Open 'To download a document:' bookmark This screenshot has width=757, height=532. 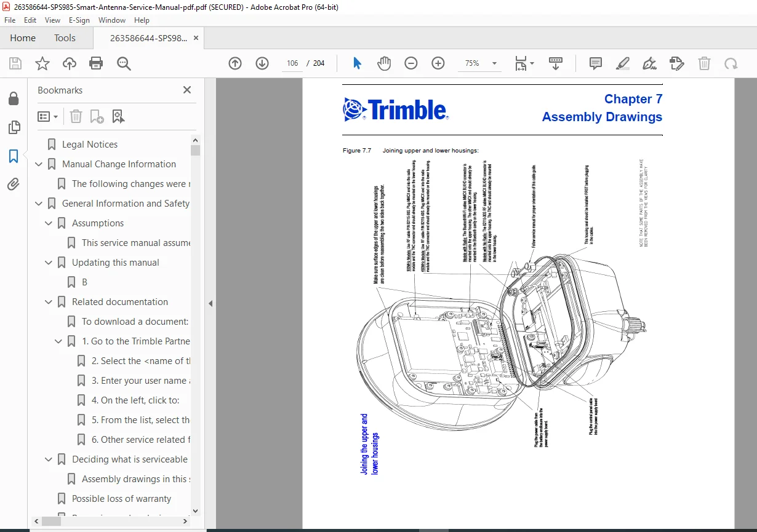135,322
